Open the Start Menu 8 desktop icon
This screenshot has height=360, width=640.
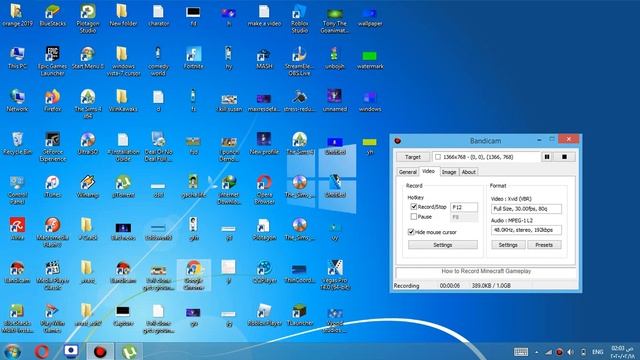click(x=88, y=58)
